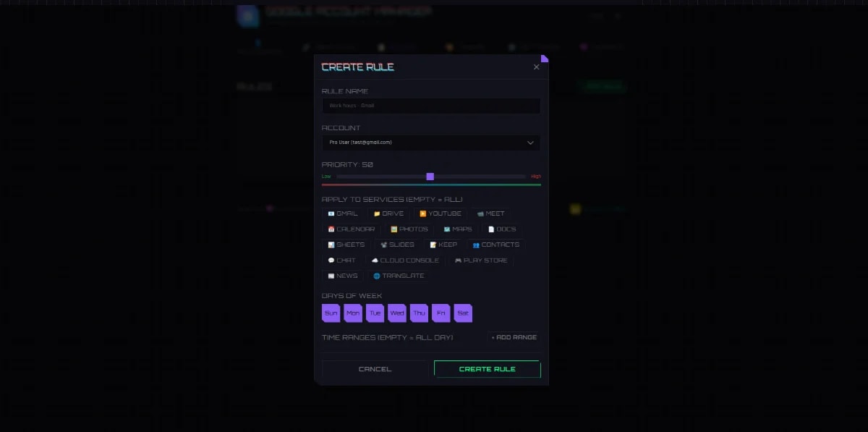Select the Calendar service chip
This screenshot has width=868, height=432.
(352, 229)
